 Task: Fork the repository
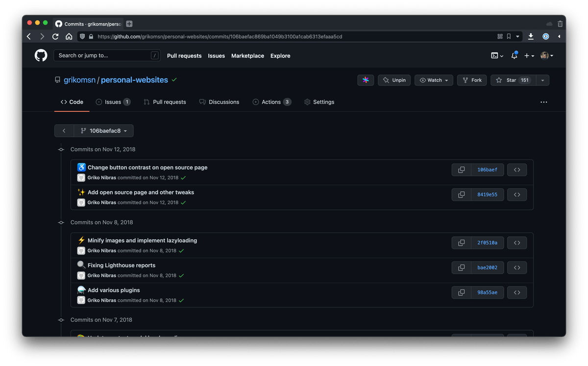(471, 80)
